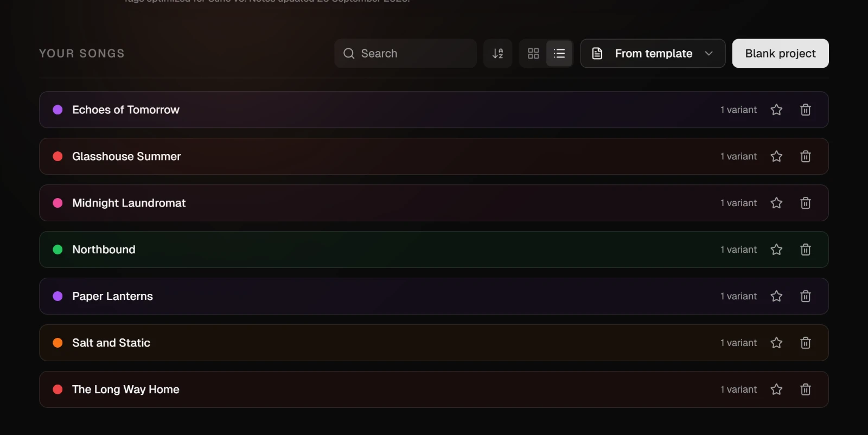Trash the Paper Lanterns song
Screen dimensions: 868x435
806,296
